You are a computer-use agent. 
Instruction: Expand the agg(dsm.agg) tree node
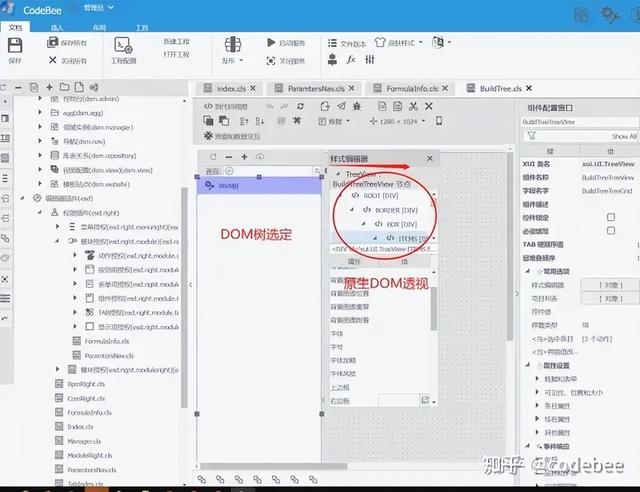click(40, 112)
